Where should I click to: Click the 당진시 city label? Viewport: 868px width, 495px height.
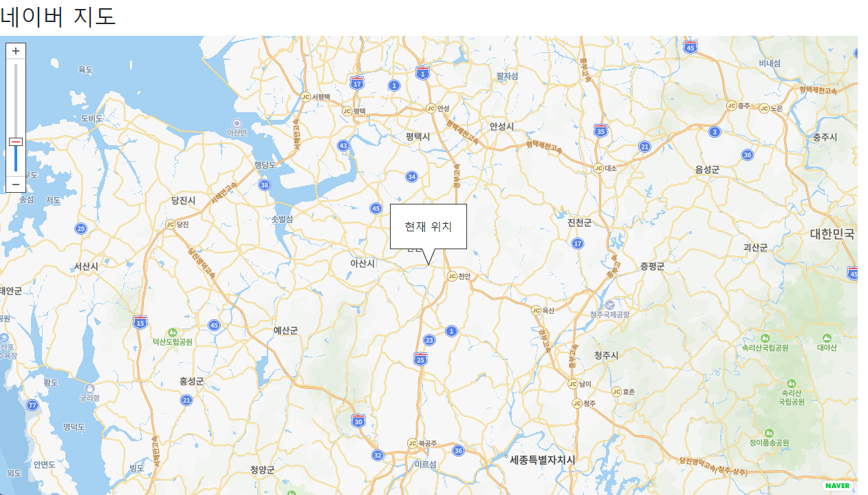click(x=184, y=200)
